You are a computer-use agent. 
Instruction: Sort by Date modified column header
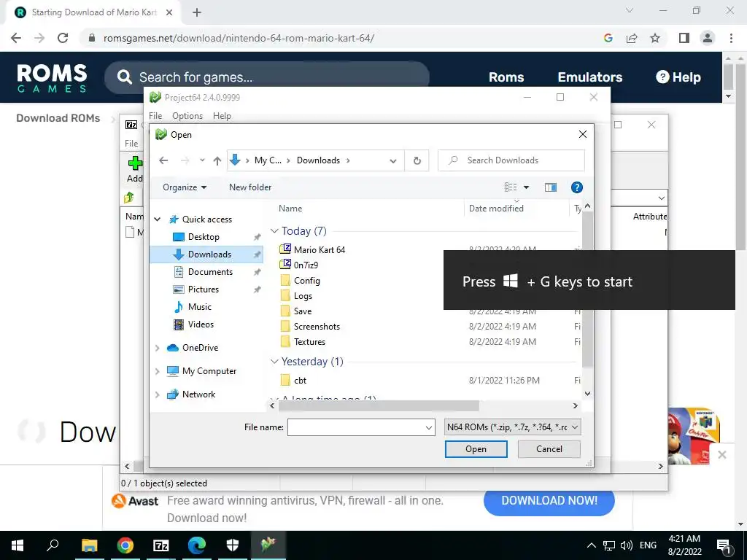[496, 208]
